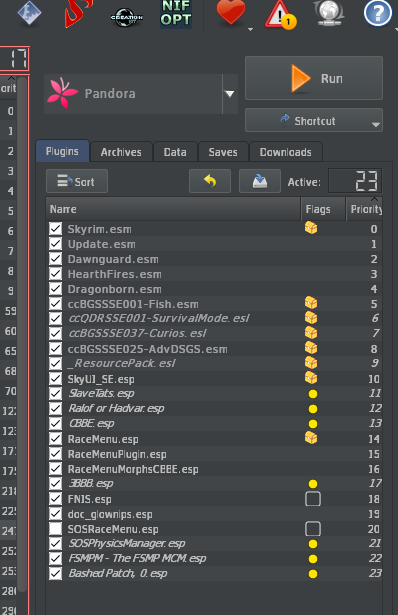
Task: Switch to the Saves tab
Action: [223, 152]
